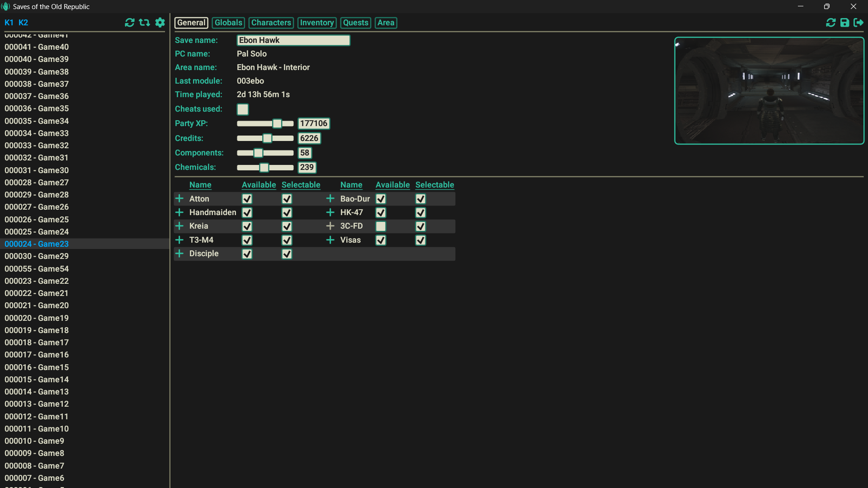Select save 000024 - Game23

tap(37, 244)
